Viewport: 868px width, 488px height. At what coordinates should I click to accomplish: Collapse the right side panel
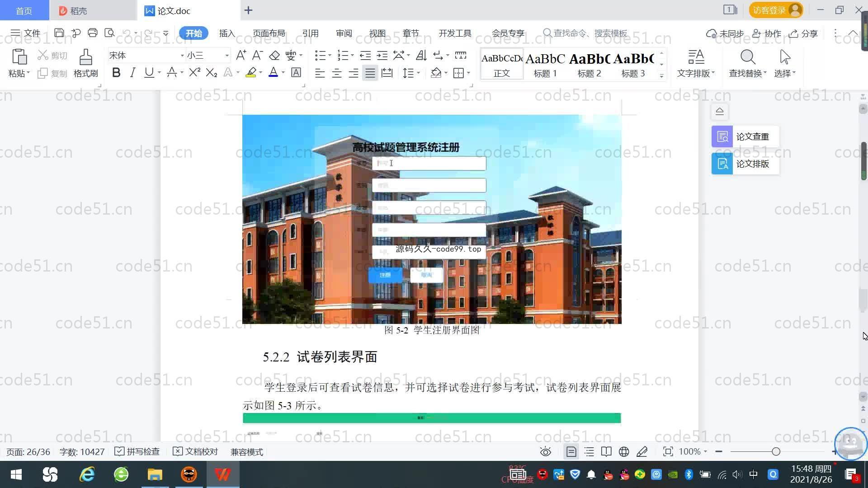click(720, 111)
